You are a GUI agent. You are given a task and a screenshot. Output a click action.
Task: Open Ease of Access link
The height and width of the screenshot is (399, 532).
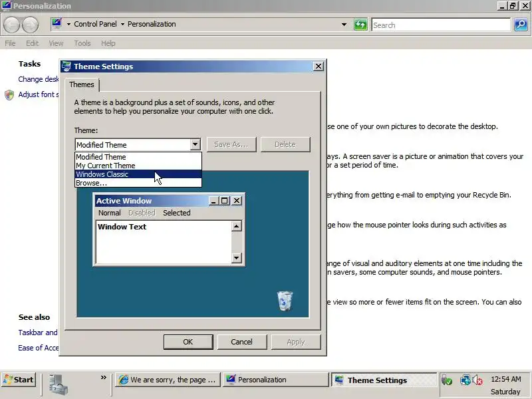coord(39,348)
